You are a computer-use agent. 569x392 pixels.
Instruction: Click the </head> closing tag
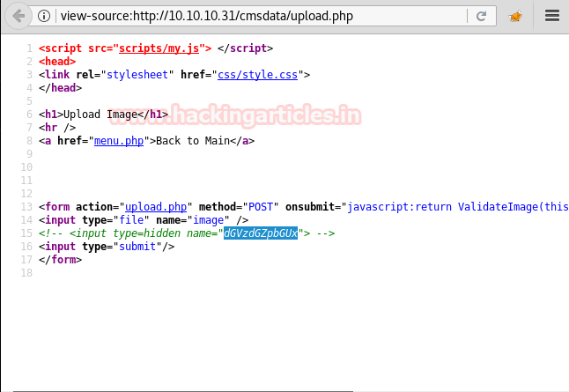coord(60,88)
